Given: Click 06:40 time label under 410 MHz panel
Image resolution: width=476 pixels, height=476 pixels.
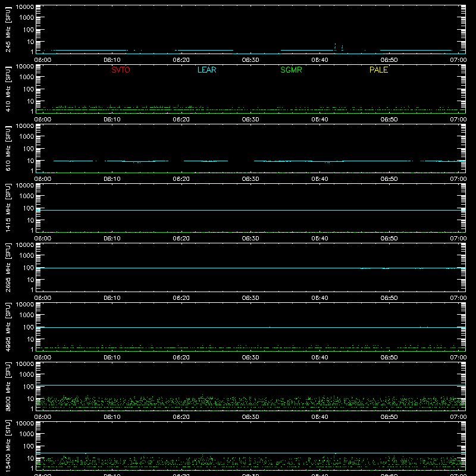Looking at the screenshot, I should coord(320,120).
